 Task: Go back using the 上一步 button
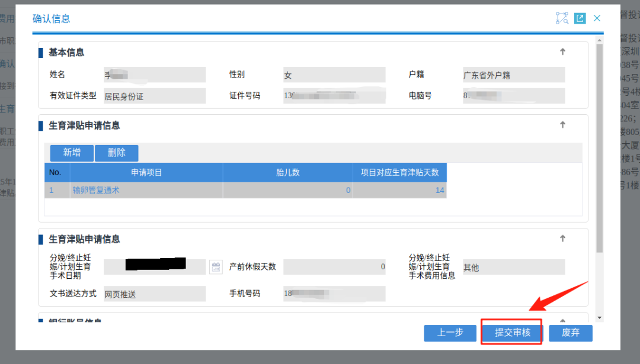450,333
